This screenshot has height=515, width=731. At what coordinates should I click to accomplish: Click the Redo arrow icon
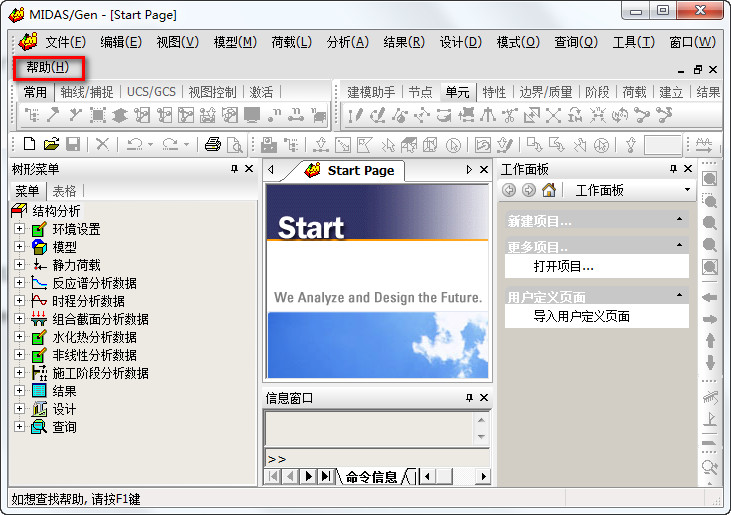click(170, 144)
